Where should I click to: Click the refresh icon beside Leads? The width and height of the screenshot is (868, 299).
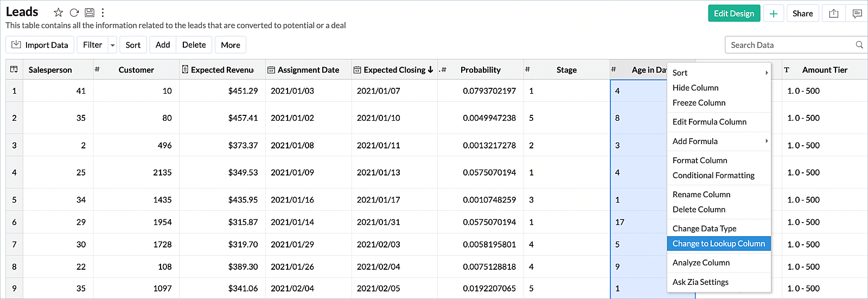point(74,12)
